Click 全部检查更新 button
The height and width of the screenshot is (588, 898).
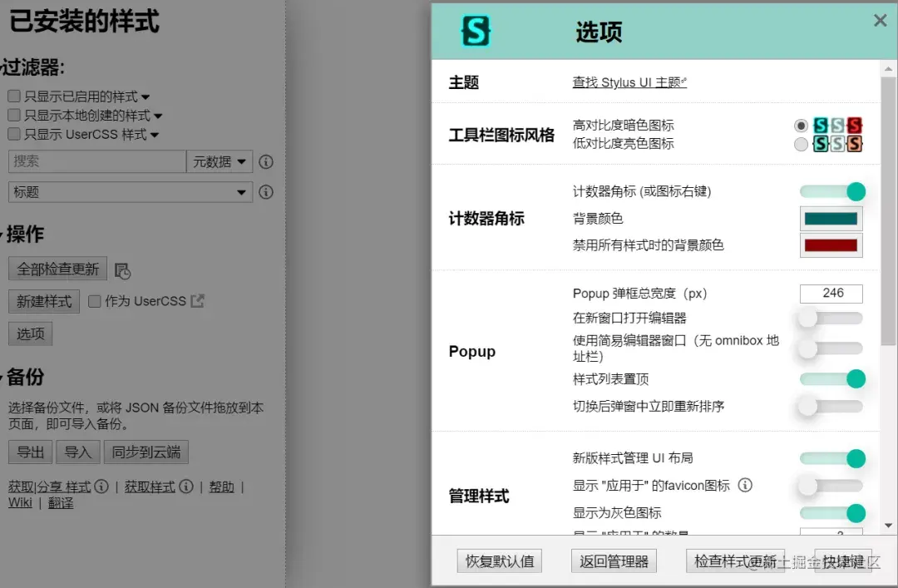pyautogui.click(x=58, y=269)
